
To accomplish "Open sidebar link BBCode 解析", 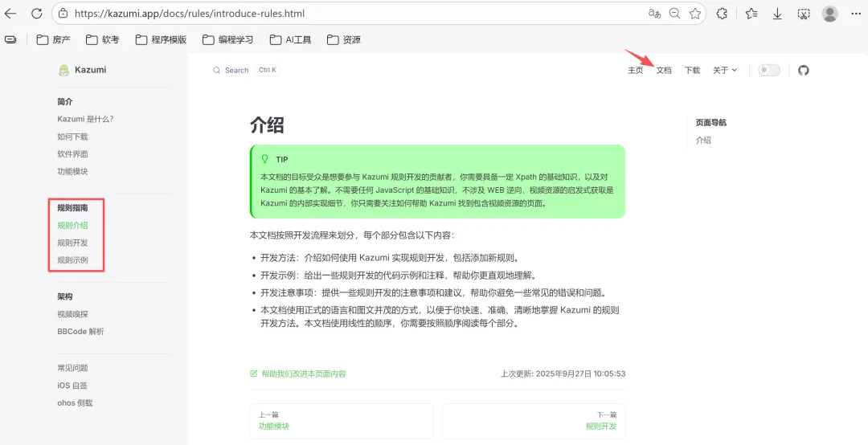I will coord(80,332).
